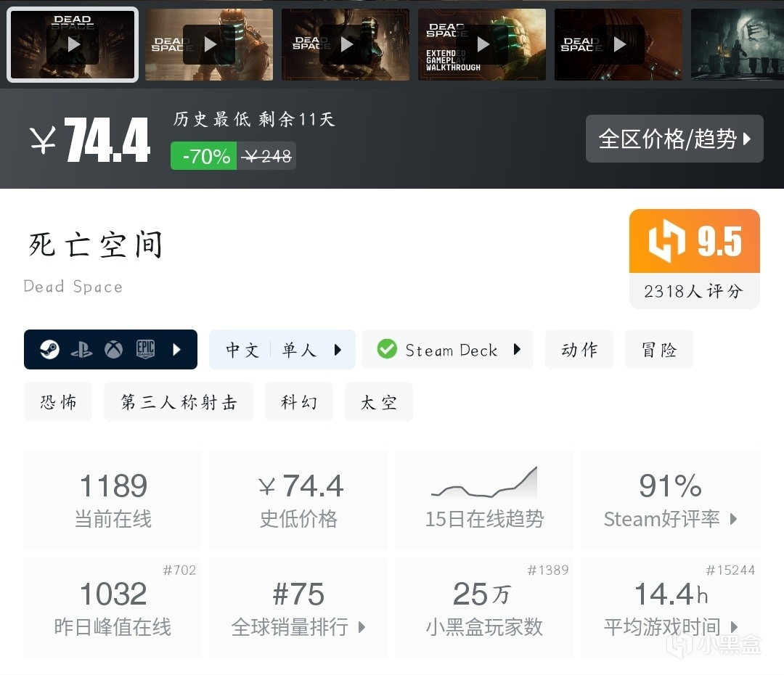Select the 科幻 genre tag
The width and height of the screenshot is (784, 675).
point(299,401)
